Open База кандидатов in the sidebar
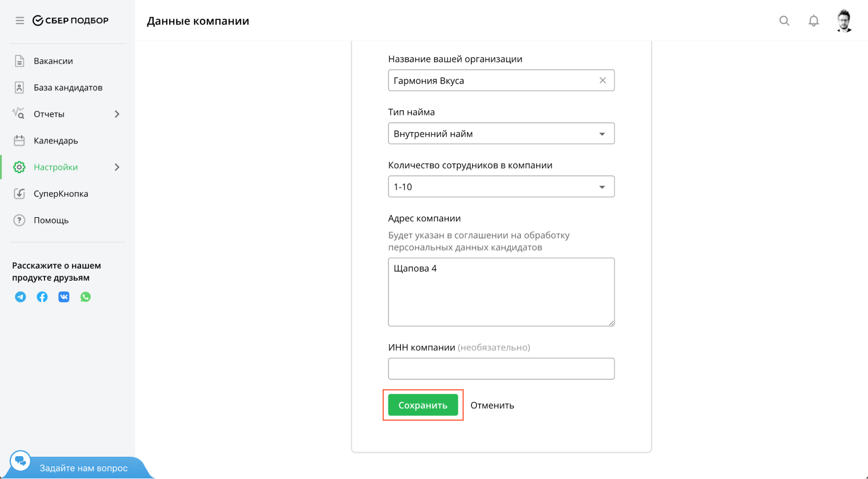868x479 pixels. point(68,87)
